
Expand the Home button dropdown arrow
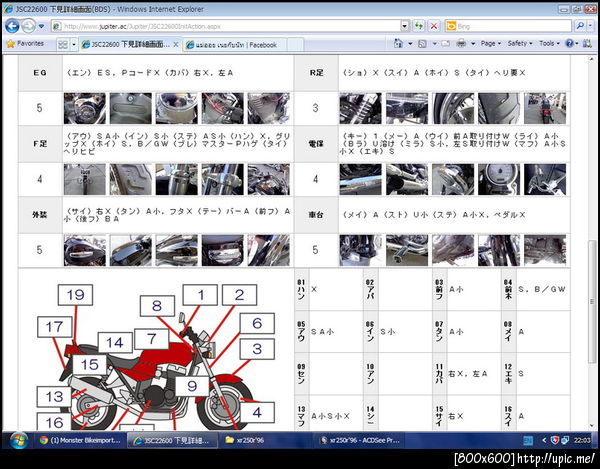pos(410,44)
